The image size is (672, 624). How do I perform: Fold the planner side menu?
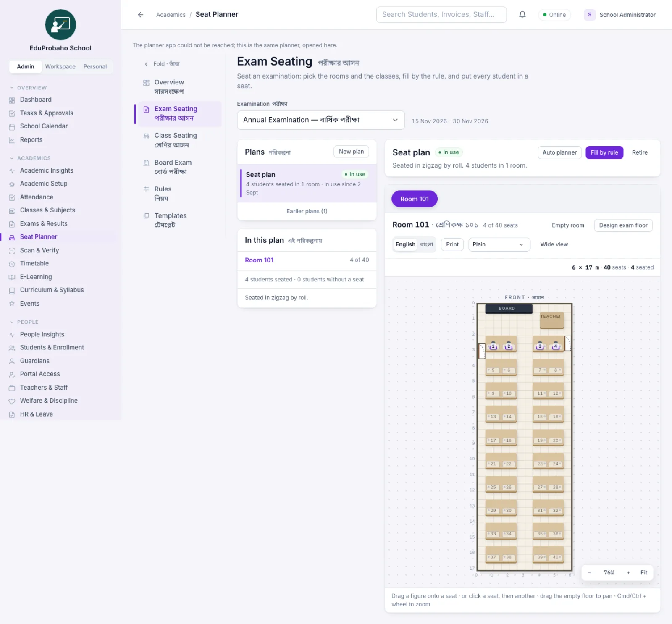click(x=162, y=64)
